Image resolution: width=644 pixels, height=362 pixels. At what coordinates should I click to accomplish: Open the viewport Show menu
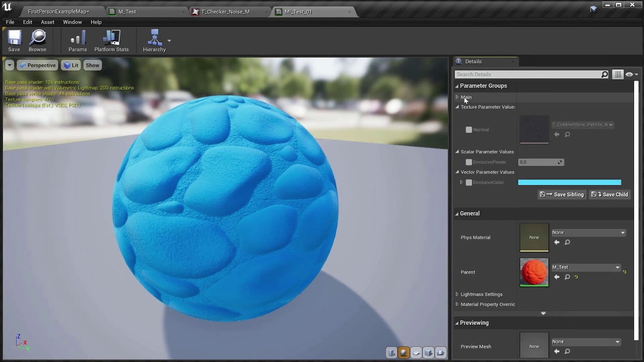92,65
